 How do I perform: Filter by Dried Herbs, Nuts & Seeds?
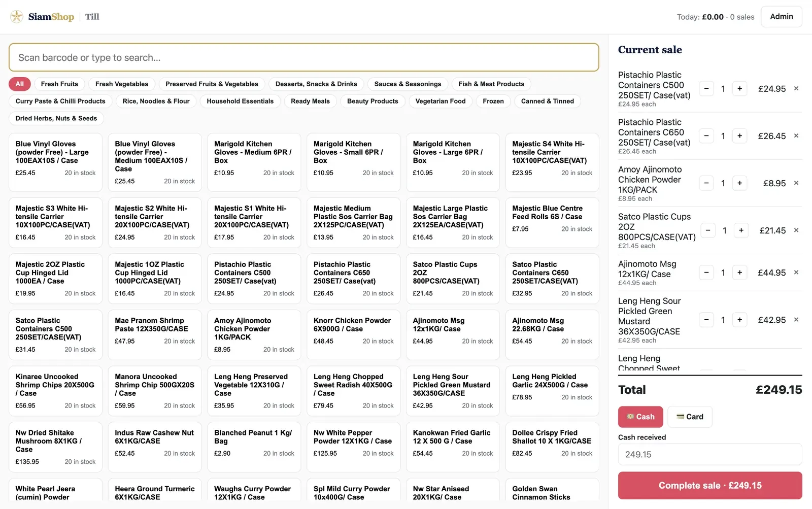pos(56,119)
